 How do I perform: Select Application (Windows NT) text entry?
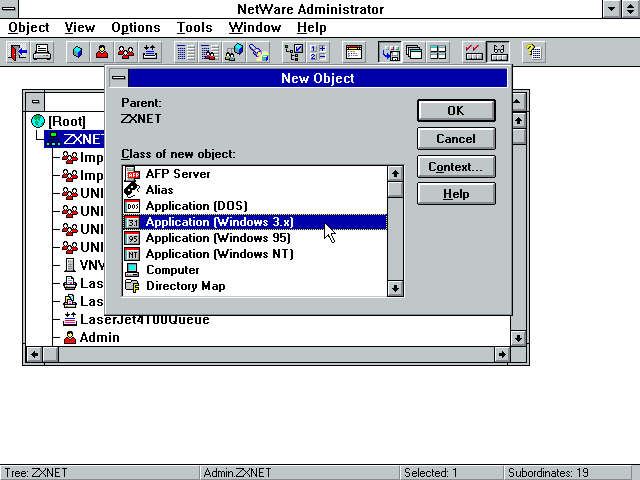[220, 254]
